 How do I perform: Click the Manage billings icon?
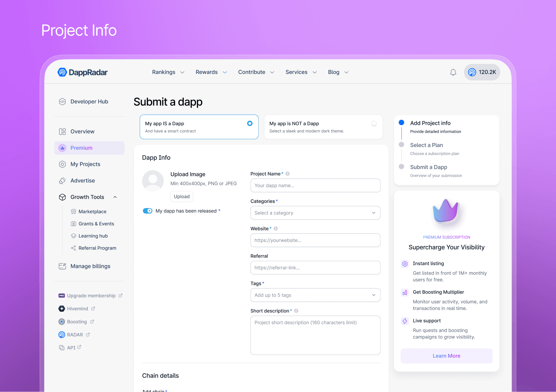click(63, 266)
